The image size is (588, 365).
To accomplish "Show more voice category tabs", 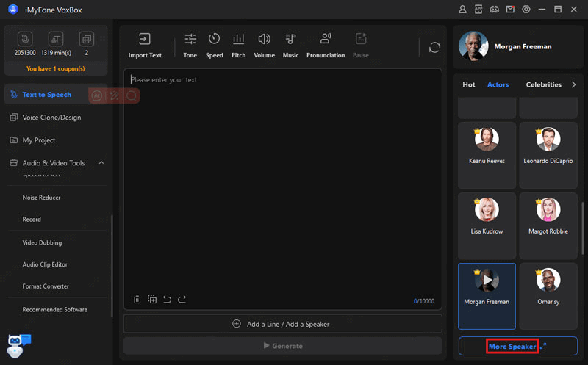I will pos(573,84).
